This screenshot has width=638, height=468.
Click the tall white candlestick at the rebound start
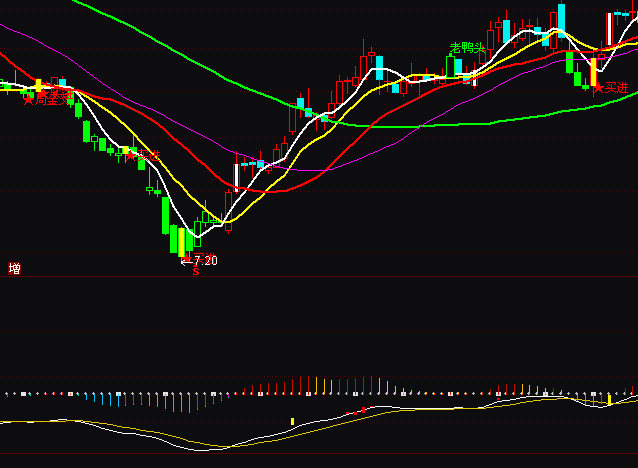point(236,176)
